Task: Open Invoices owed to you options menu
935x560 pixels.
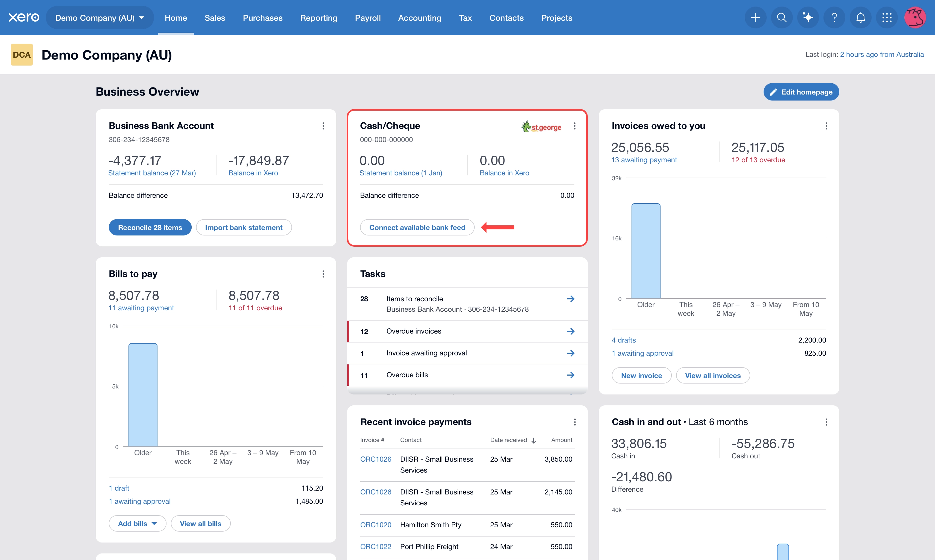Action: pos(826,126)
